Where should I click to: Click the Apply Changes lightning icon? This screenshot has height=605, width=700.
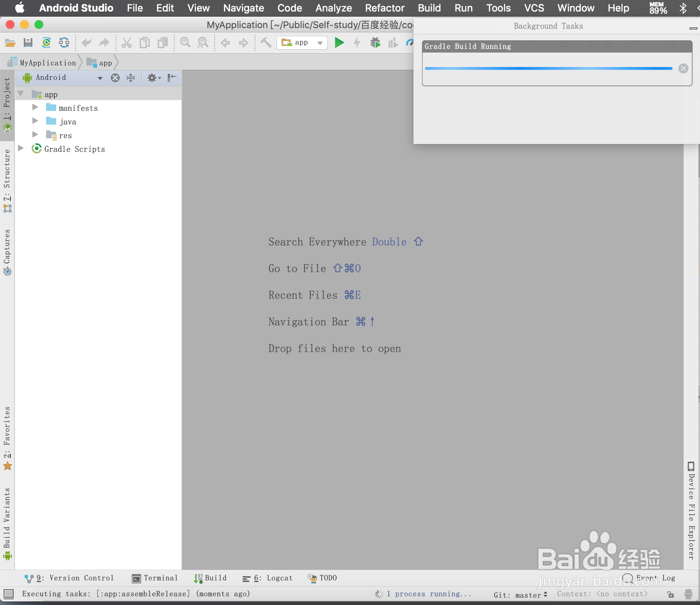[x=357, y=43]
